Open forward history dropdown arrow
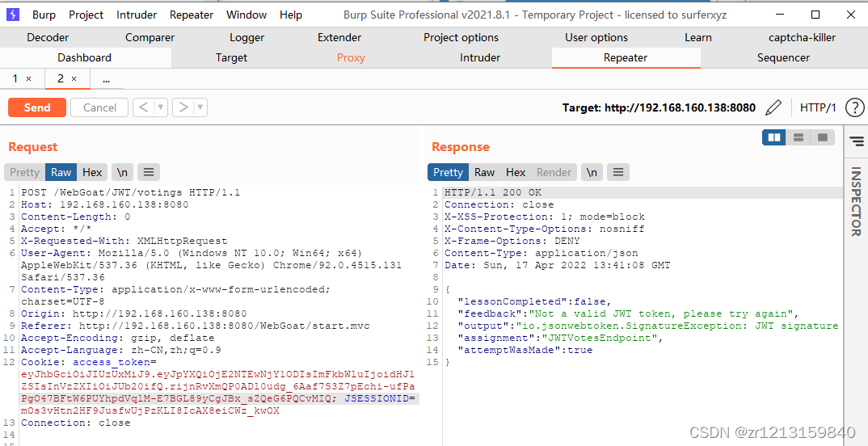The width and height of the screenshot is (868, 446). [x=200, y=107]
